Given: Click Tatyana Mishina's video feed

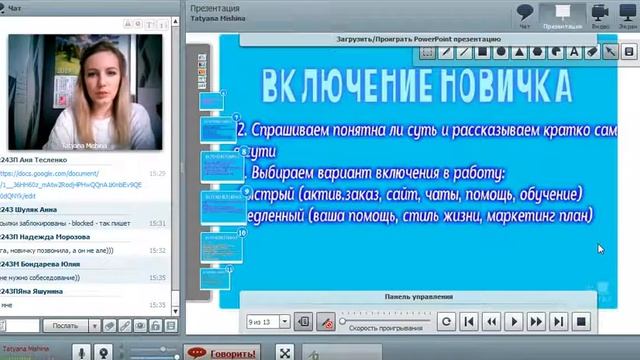Looking at the screenshot, I should 85,92.
